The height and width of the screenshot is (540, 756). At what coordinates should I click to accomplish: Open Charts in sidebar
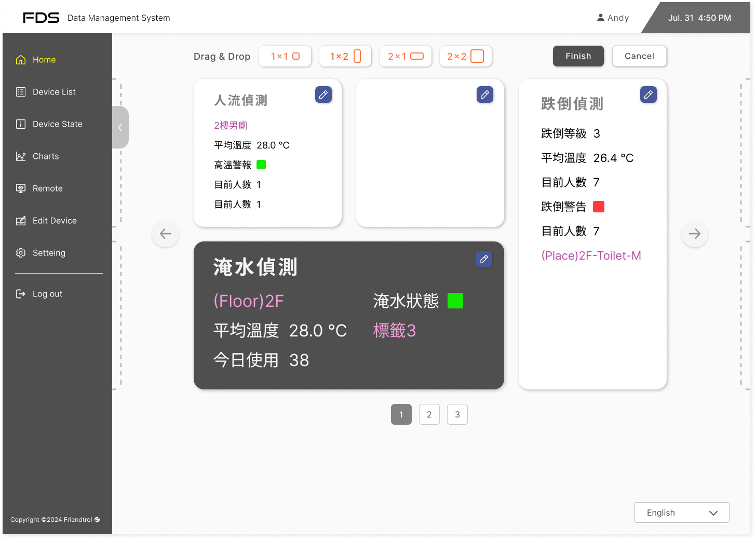(46, 156)
